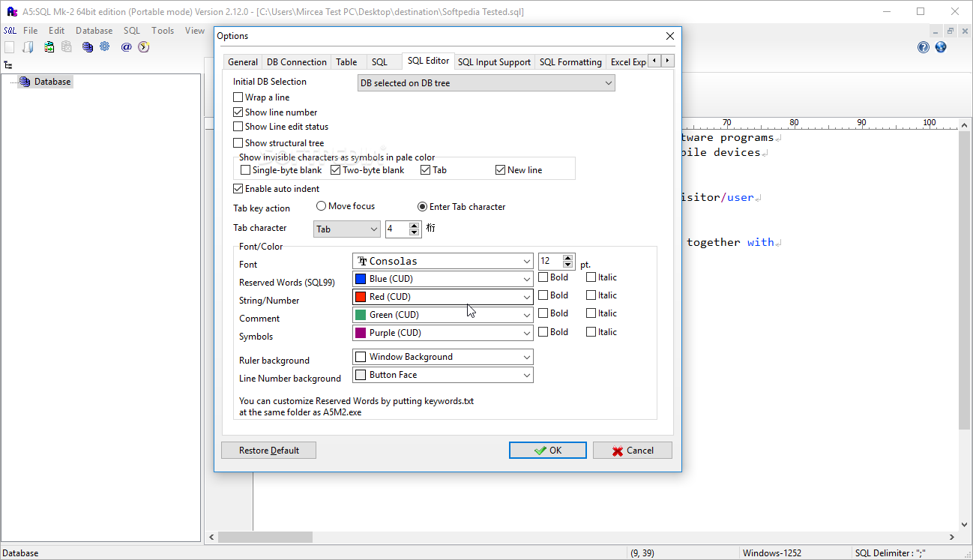This screenshot has width=973, height=560.
Task: Check Italic for Reserved Words
Action: click(591, 277)
